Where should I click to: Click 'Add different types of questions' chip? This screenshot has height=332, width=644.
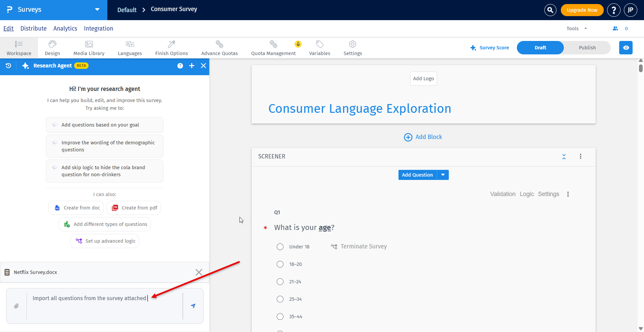point(105,224)
